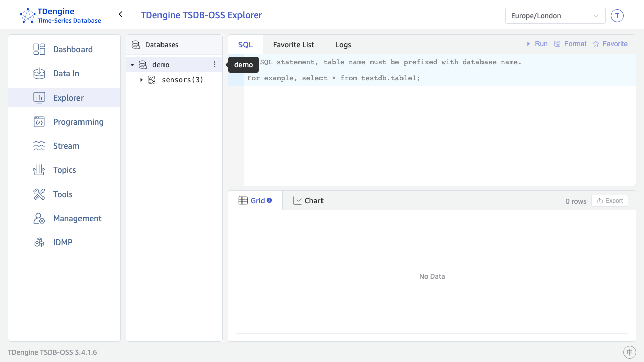Image resolution: width=644 pixels, height=362 pixels.
Task: Click the No Data message
Action: pyautogui.click(x=432, y=276)
